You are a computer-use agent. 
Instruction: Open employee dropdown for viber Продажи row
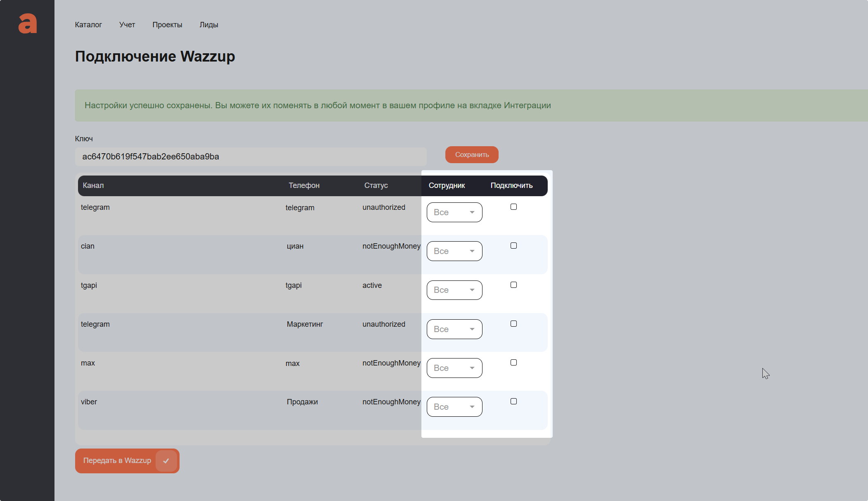tap(454, 407)
